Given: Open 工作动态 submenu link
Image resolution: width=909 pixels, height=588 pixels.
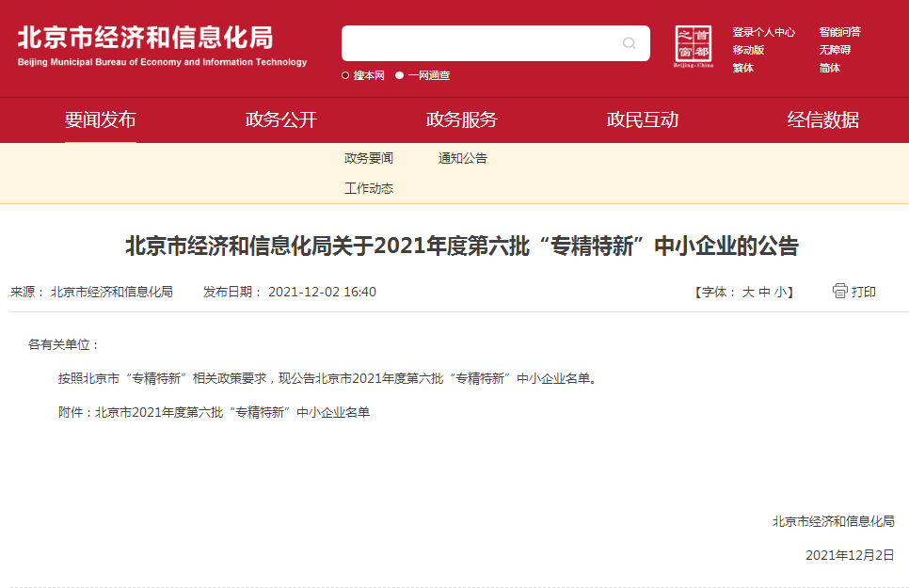Looking at the screenshot, I should 369,188.
